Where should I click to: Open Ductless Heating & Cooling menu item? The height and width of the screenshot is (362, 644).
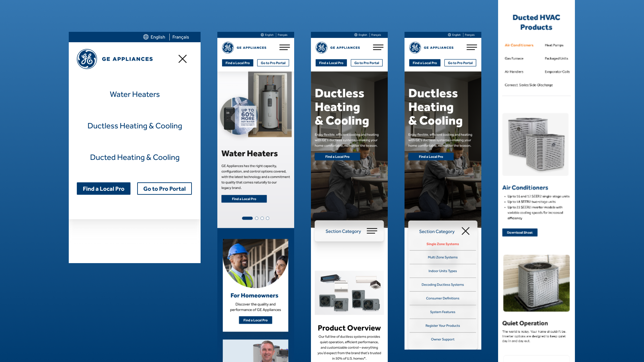click(135, 126)
